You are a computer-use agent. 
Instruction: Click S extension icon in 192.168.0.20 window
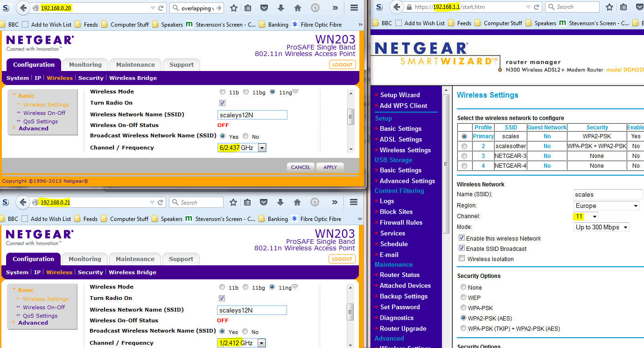[6, 8]
